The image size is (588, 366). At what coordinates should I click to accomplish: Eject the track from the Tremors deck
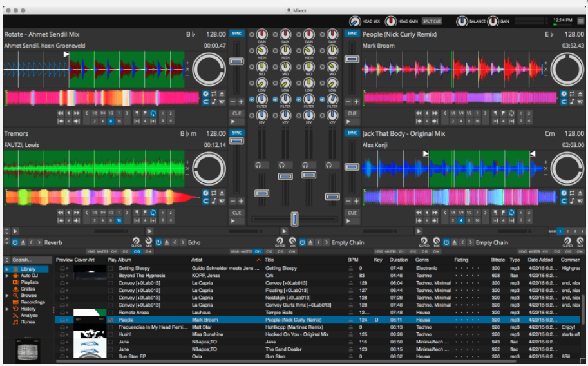click(222, 193)
